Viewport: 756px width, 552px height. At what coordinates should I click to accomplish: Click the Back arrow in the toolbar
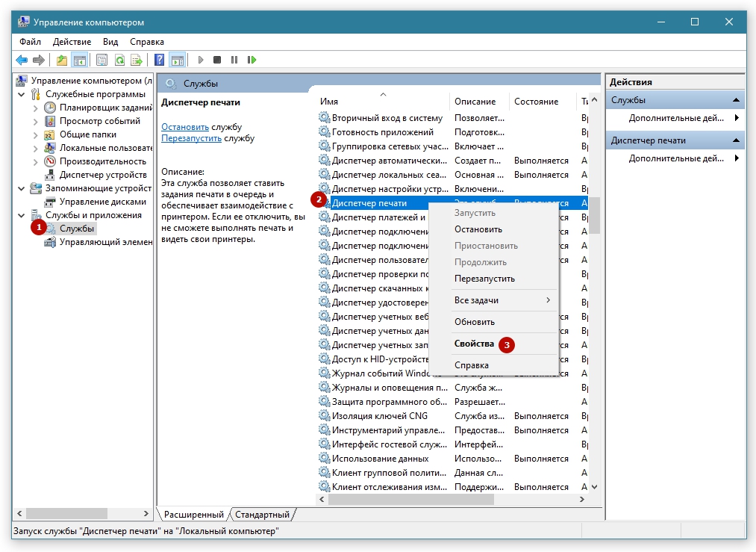tap(22, 60)
